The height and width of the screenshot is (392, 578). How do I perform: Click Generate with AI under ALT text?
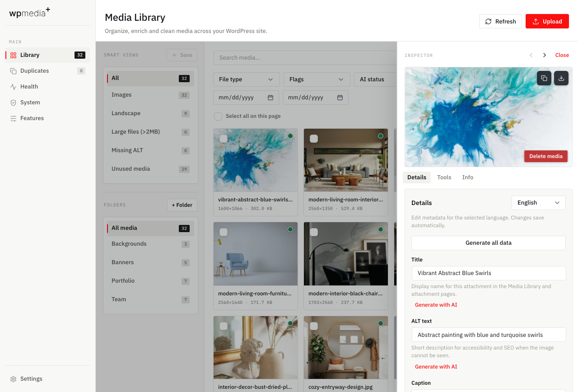coord(436,367)
